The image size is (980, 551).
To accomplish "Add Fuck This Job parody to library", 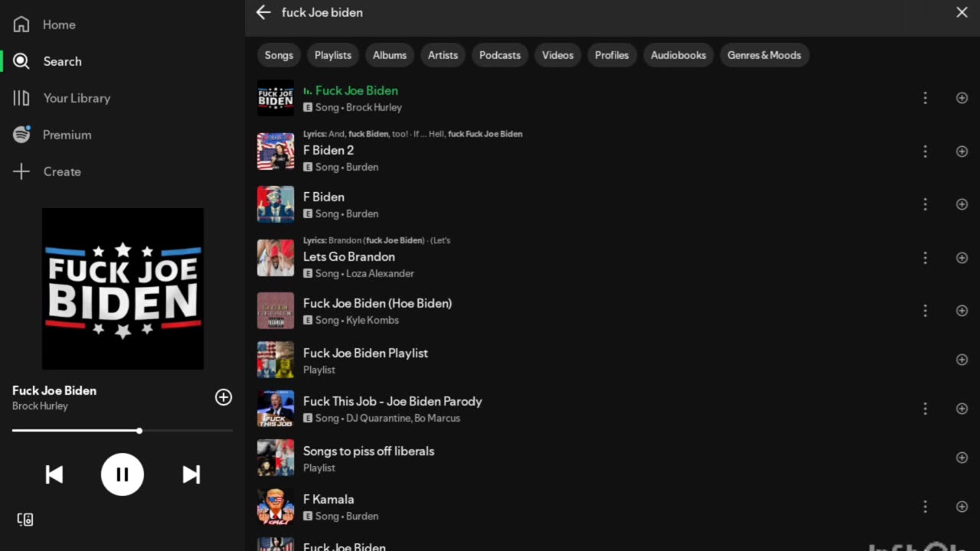I will click(x=962, y=409).
